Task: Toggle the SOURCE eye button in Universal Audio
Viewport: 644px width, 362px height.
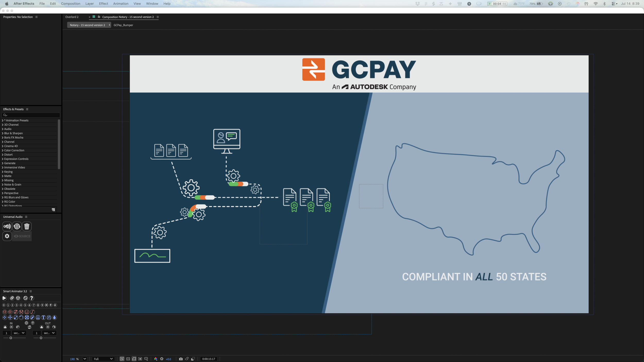Action: click(22, 236)
